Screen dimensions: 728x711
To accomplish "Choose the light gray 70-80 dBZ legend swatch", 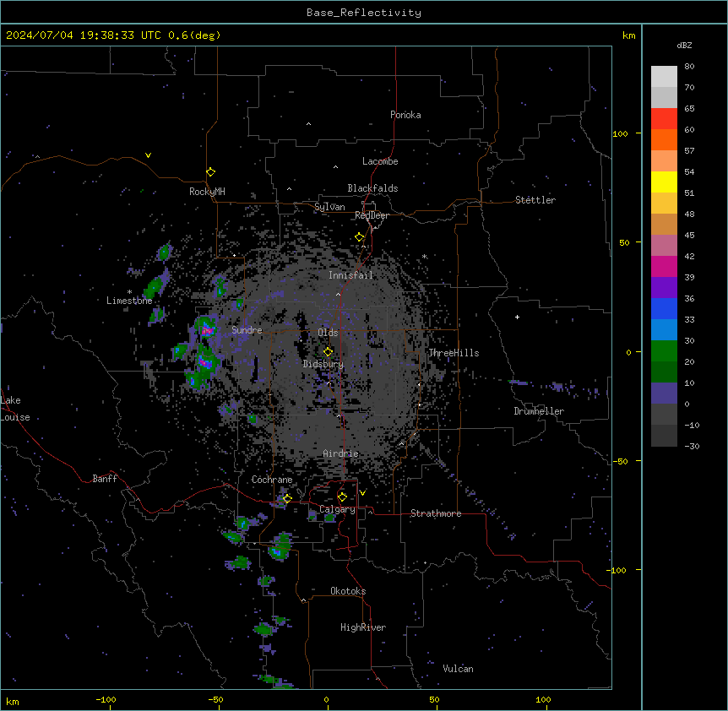I will [x=664, y=77].
